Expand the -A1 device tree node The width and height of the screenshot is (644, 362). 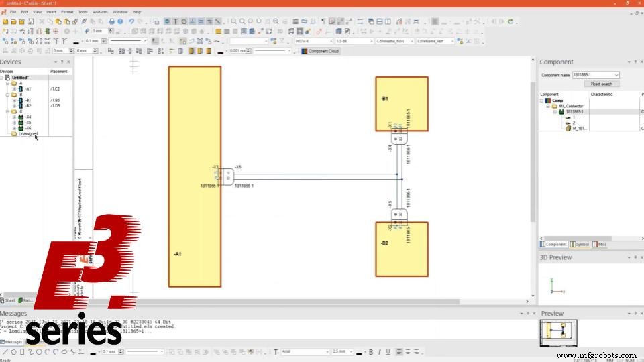(14, 88)
